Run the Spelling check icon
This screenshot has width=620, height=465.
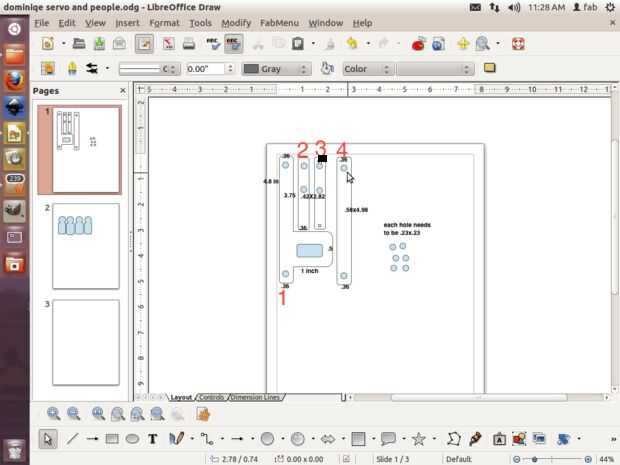coord(213,43)
